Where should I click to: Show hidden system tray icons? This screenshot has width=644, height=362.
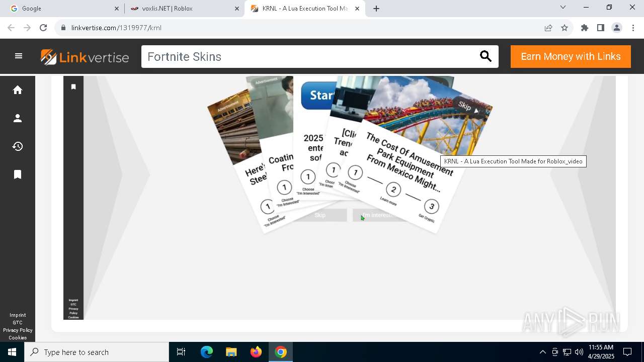542,352
